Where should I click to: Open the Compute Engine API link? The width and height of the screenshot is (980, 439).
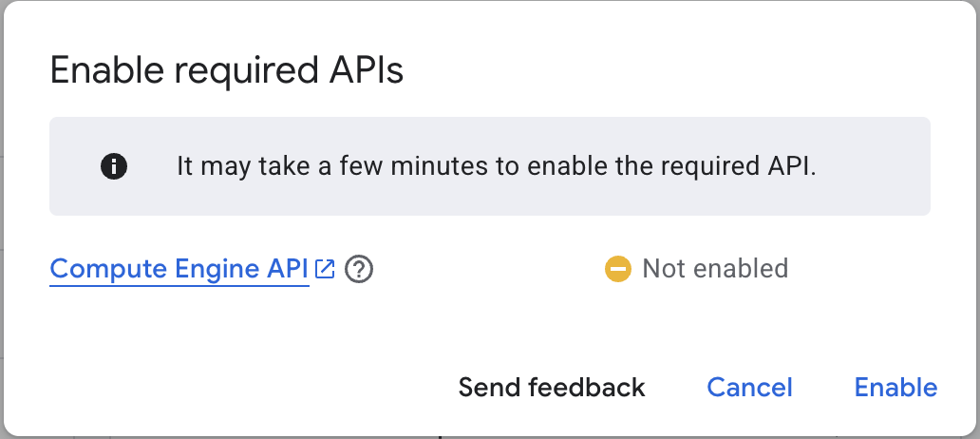tap(179, 269)
